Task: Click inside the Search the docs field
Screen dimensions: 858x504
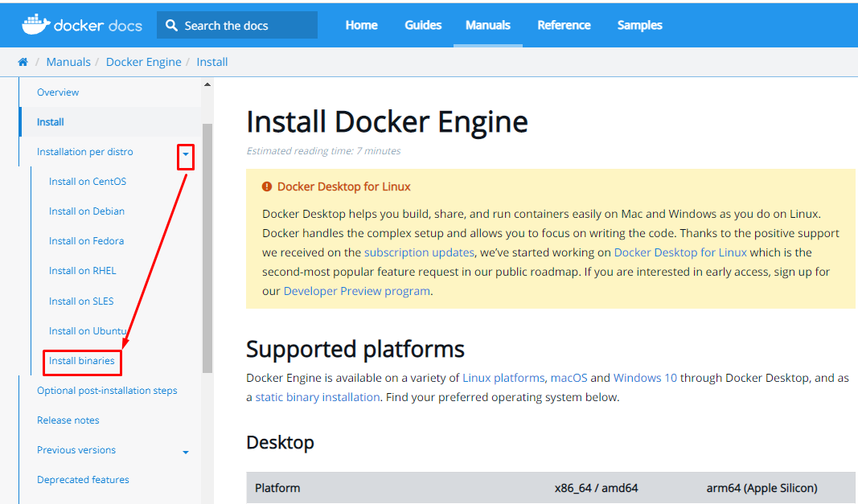Action: 241,25
